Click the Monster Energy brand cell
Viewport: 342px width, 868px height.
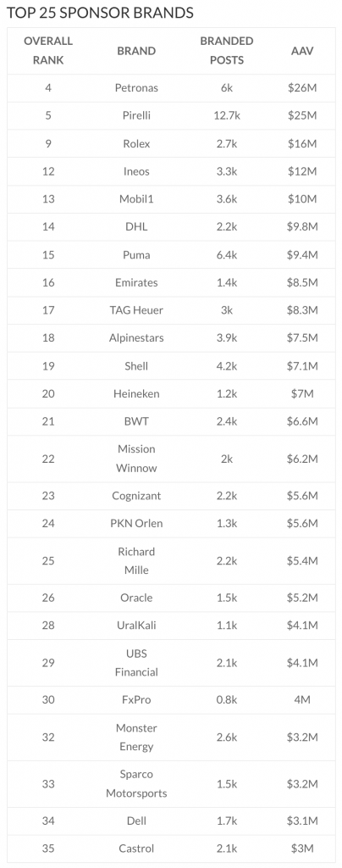136,737
